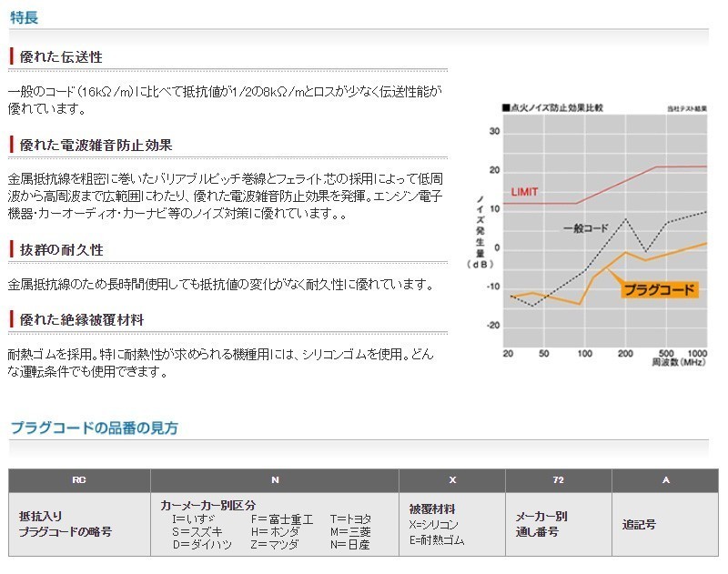Click the N table header cell

(275, 480)
